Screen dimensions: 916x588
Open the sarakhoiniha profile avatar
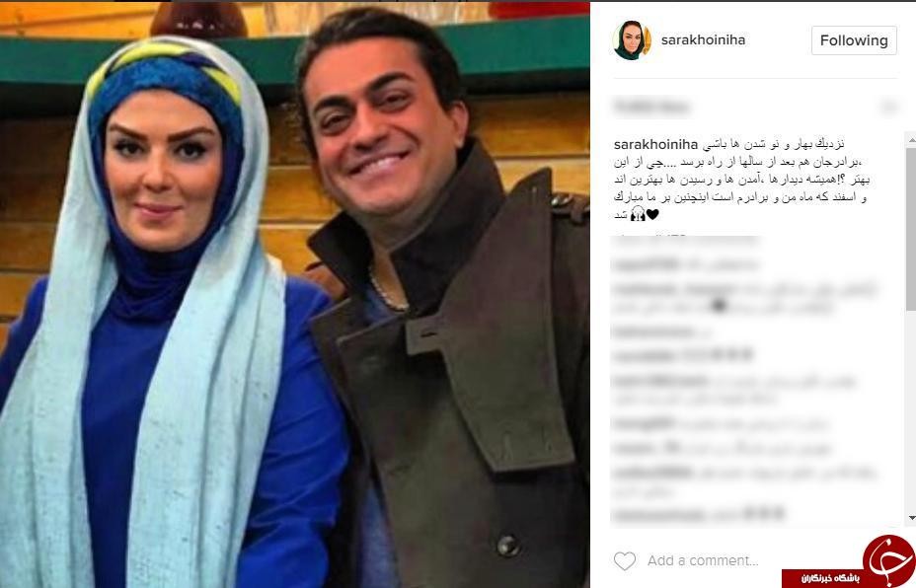pyautogui.click(x=632, y=40)
